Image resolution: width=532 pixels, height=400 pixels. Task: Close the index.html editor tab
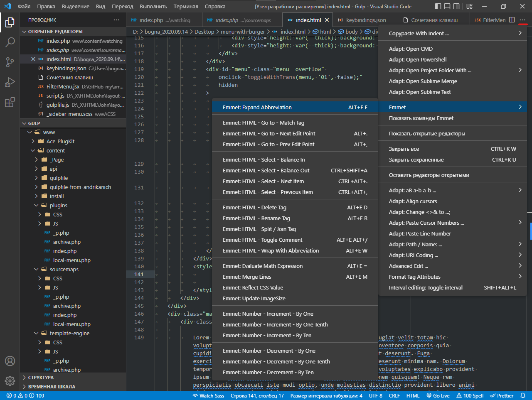(x=327, y=20)
